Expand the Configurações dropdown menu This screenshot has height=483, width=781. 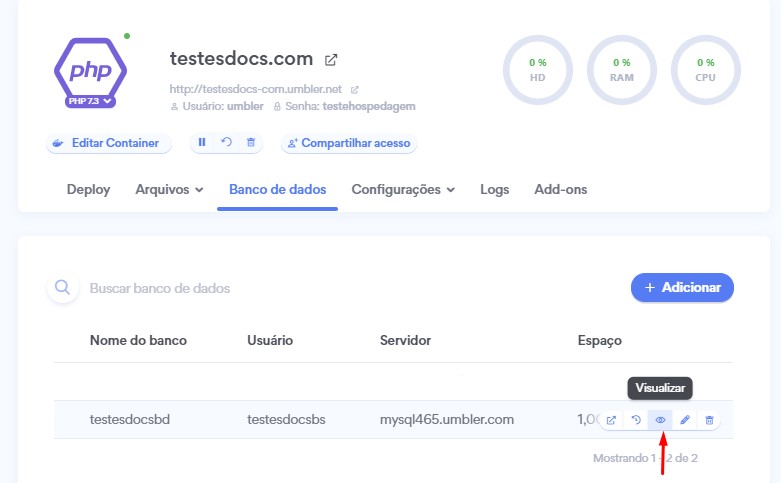pos(403,189)
